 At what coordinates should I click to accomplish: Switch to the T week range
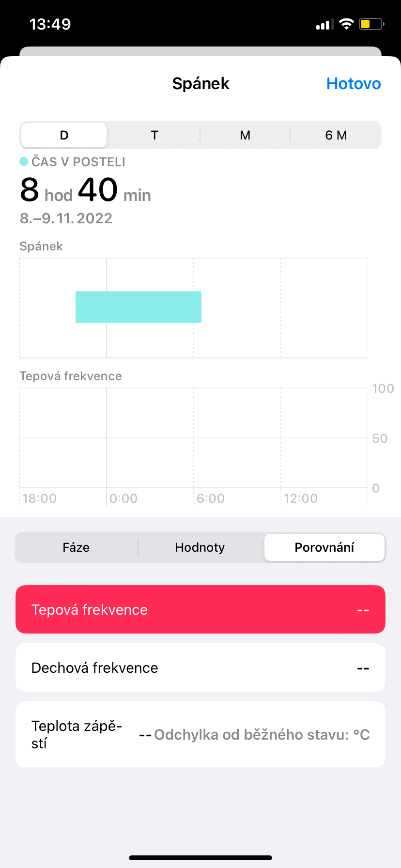pos(154,135)
